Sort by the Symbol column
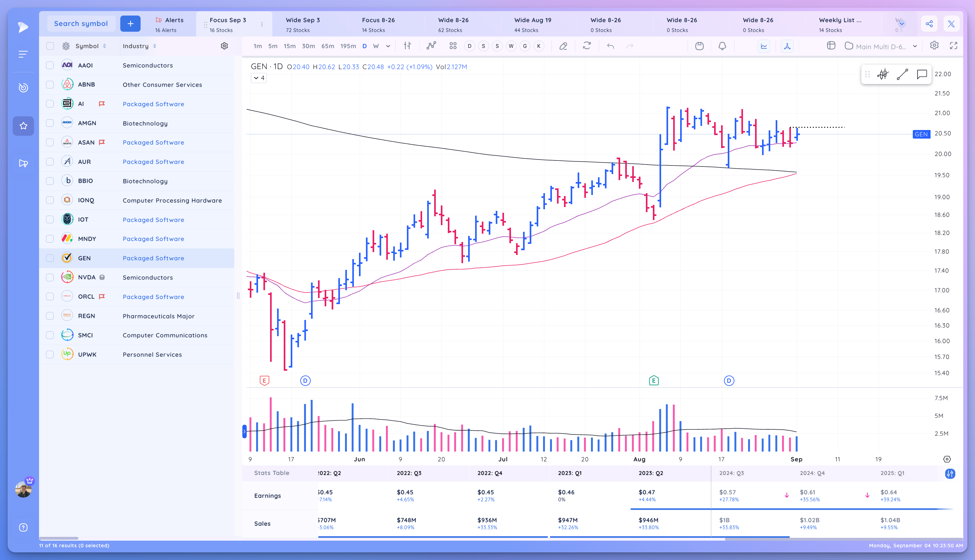Screen dimensions: 975x560 click(91, 46)
